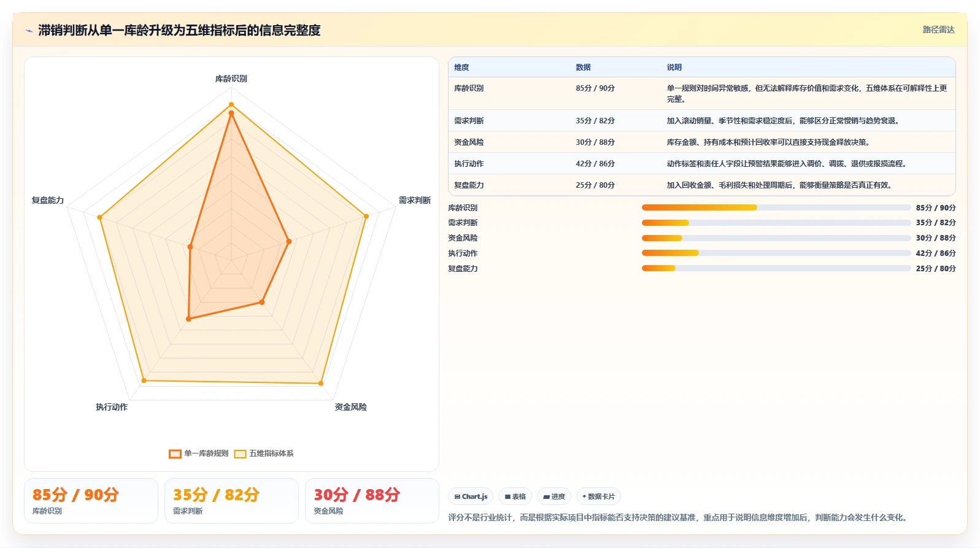Screen dimensions: 980x548
Task: Click the 数据 column header
Action: pos(583,68)
